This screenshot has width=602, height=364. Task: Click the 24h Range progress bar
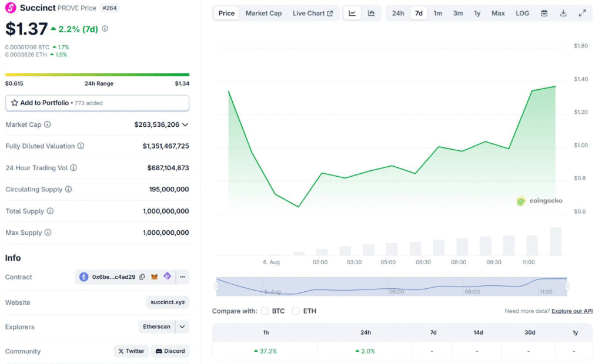[x=97, y=75]
